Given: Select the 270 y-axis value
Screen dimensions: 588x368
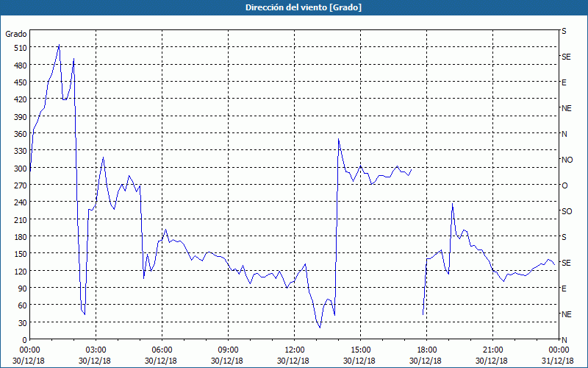Looking at the screenshot, I should pyautogui.click(x=21, y=185).
